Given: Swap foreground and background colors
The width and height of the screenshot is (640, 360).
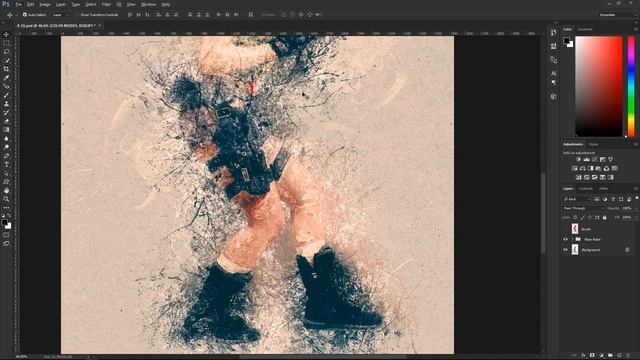Looking at the screenshot, I should pos(9,216).
